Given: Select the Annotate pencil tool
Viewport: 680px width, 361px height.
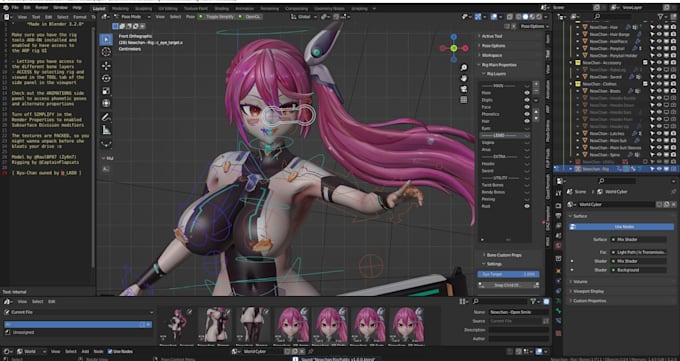Looking at the screenshot, I should pos(106,117).
